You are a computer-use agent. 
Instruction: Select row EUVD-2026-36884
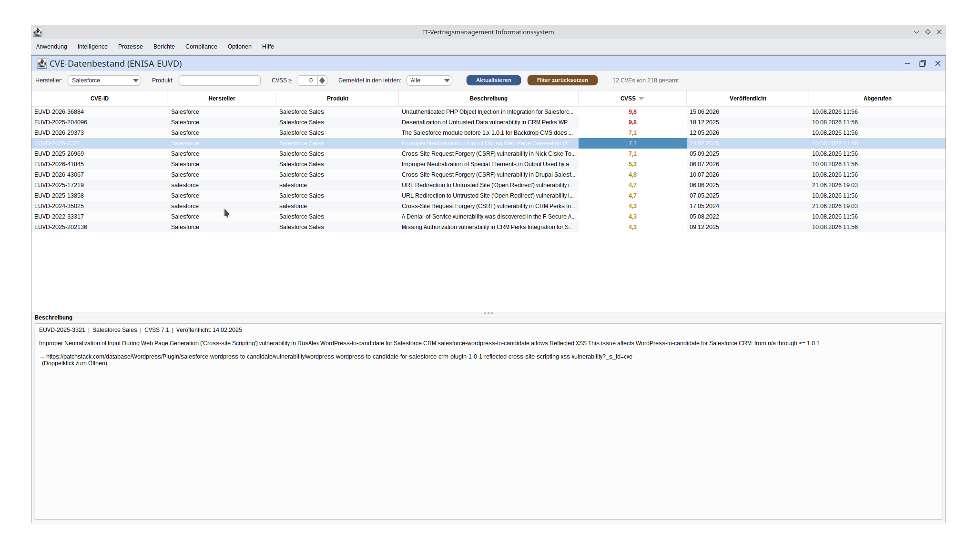(488, 112)
